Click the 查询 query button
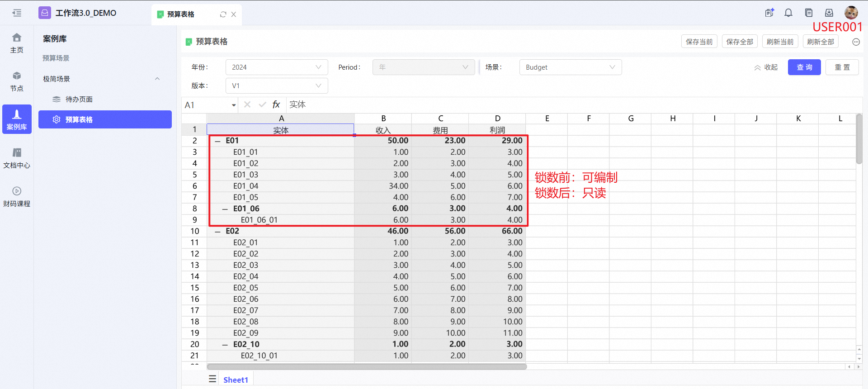Screen dimensions: 868x389 click(x=804, y=67)
